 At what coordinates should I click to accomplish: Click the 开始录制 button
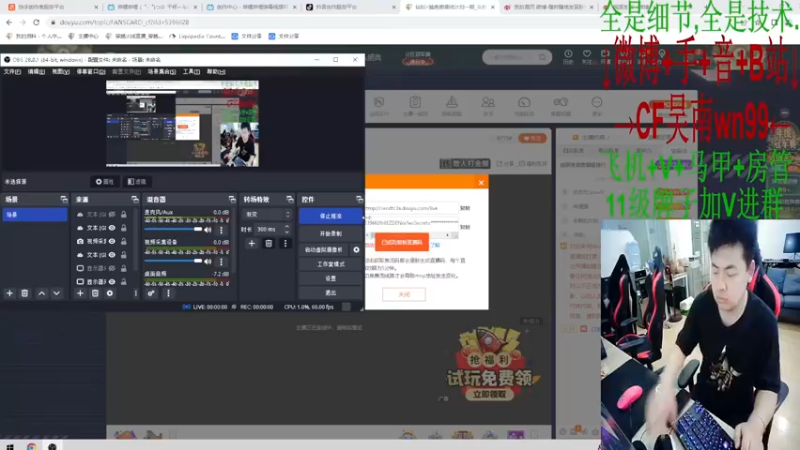click(331, 234)
